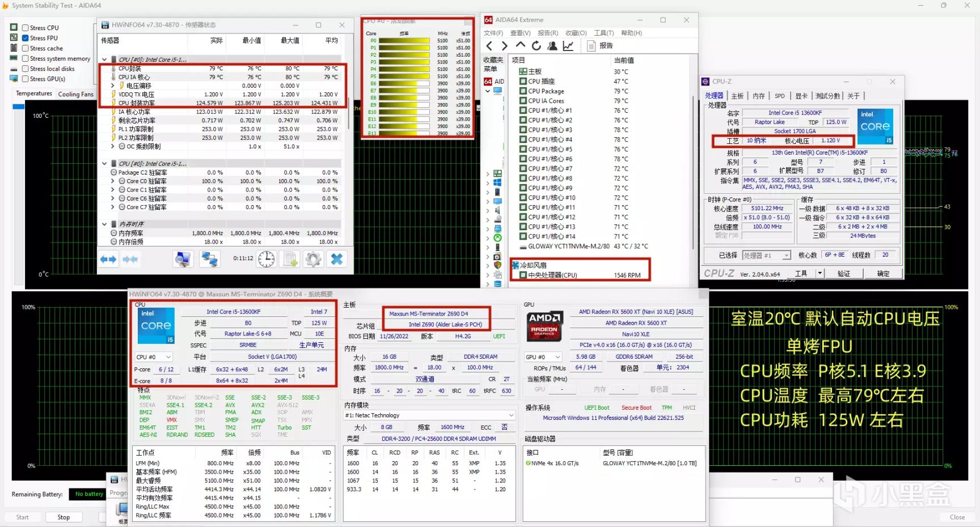Screen dimensions: 980x527
Task: Enable the Stress cache checkbox
Action: pyautogui.click(x=25, y=48)
